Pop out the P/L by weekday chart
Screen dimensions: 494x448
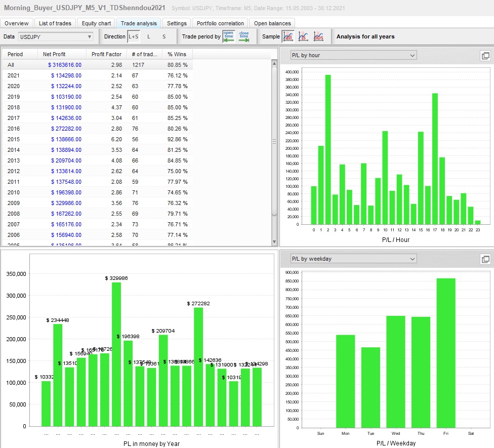(x=484, y=259)
